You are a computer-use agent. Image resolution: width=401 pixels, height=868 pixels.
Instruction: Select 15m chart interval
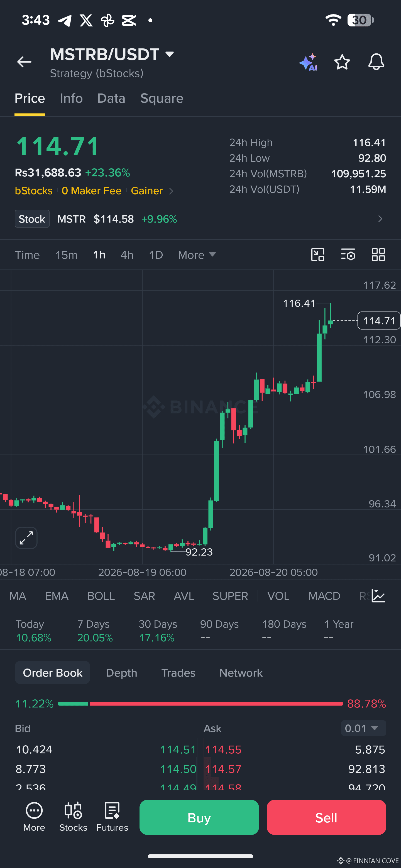[x=67, y=255]
